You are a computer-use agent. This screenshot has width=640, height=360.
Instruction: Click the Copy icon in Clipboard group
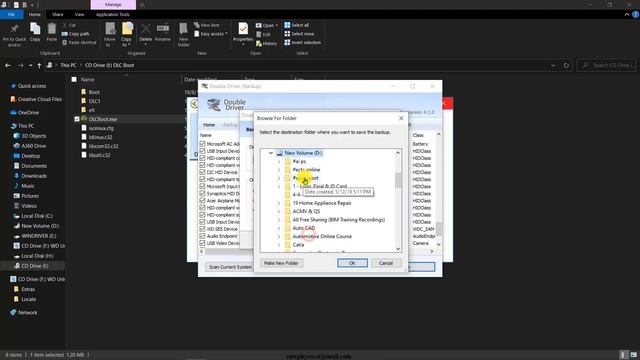pos(35,32)
